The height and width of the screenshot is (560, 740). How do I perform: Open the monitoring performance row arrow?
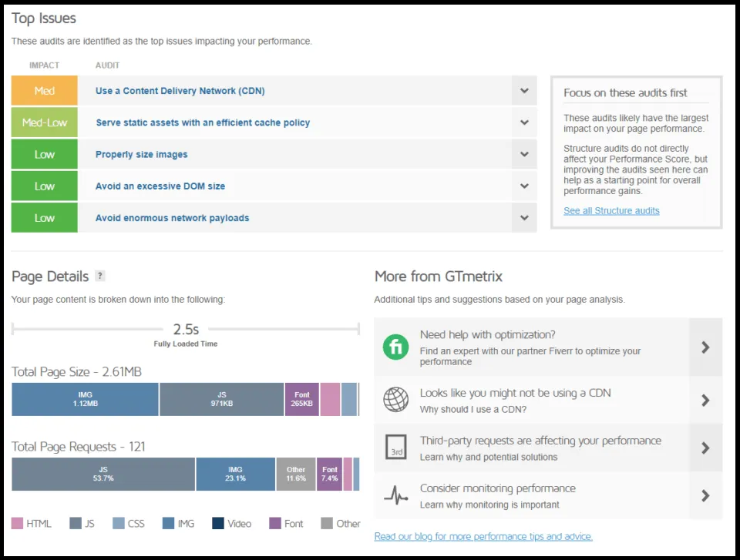[705, 496]
